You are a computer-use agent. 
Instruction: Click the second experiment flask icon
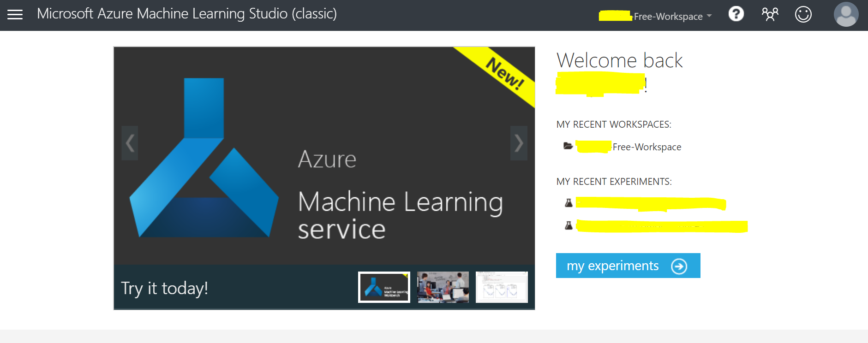[569, 225]
